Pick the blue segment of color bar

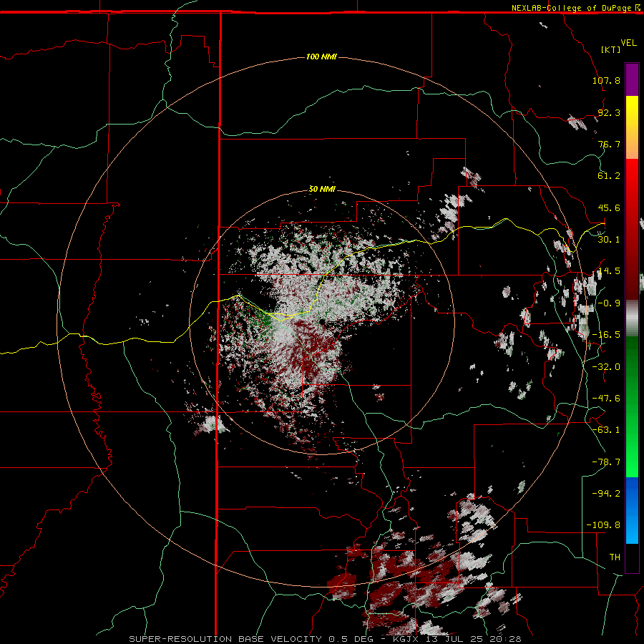coord(632,510)
